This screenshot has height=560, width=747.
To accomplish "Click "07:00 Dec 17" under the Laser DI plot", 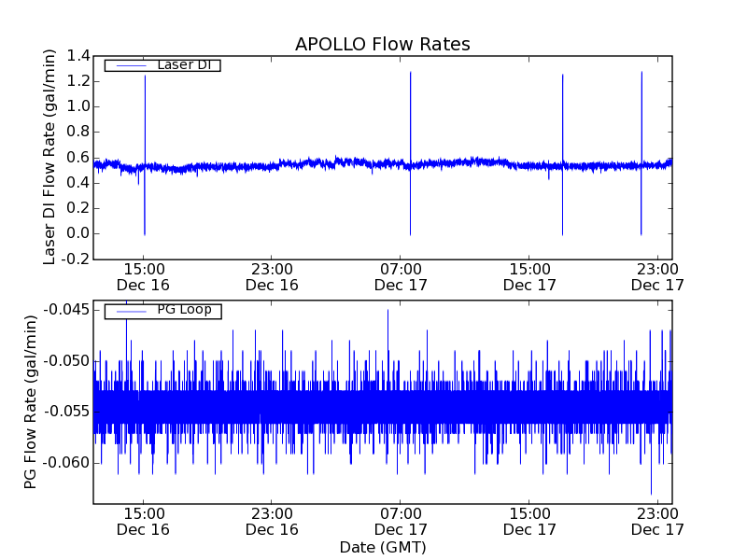I will point(401,277).
